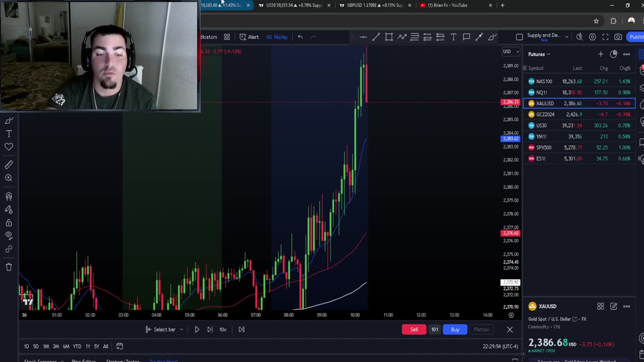This screenshot has width=644, height=362.
Task: Open the heart favorites icon tool
Action: click(9, 147)
